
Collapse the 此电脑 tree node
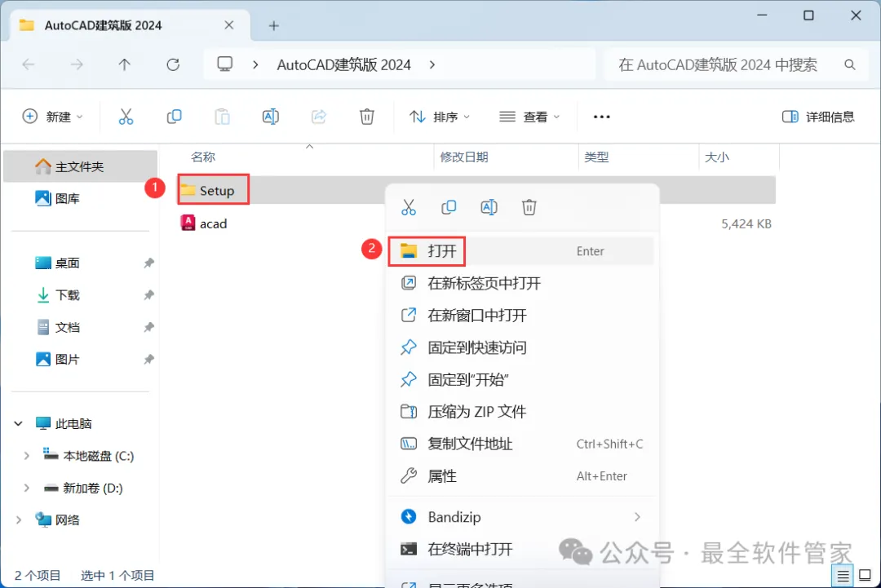[18, 423]
